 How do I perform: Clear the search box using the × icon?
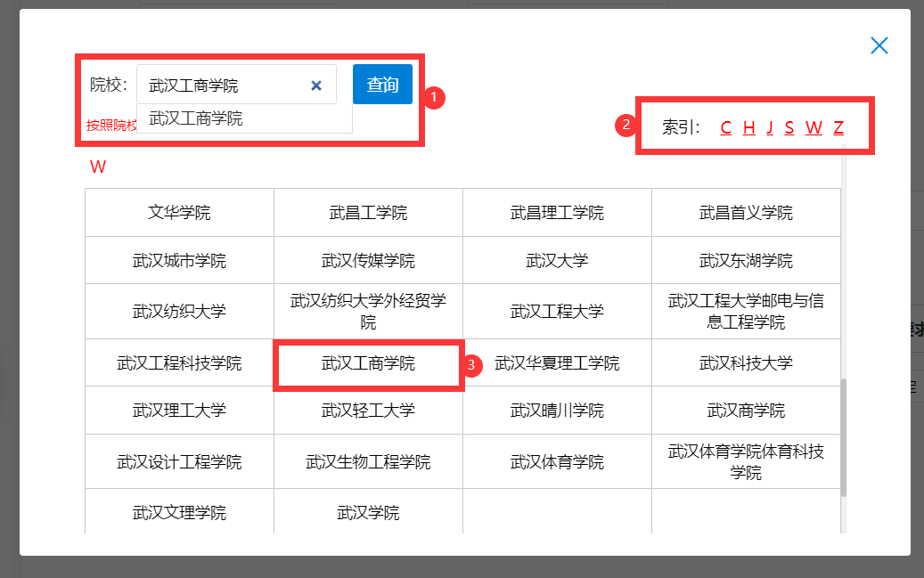[316, 85]
